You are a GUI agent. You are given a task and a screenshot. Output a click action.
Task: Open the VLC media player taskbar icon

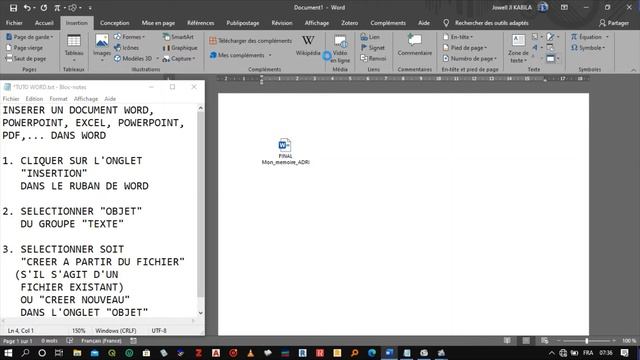(x=250, y=353)
